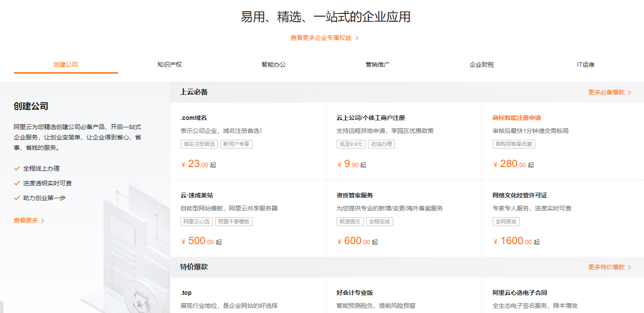Open 更多特价爆款 link
The width and height of the screenshot is (644, 313).
606,267
